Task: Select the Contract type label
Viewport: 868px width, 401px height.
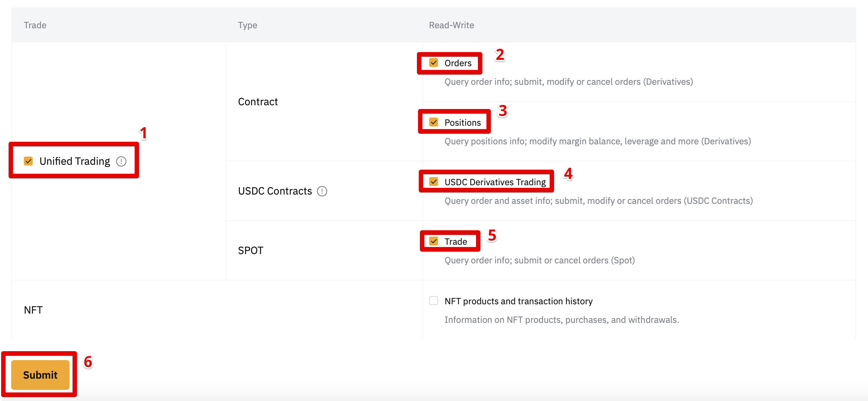Action: [x=258, y=102]
